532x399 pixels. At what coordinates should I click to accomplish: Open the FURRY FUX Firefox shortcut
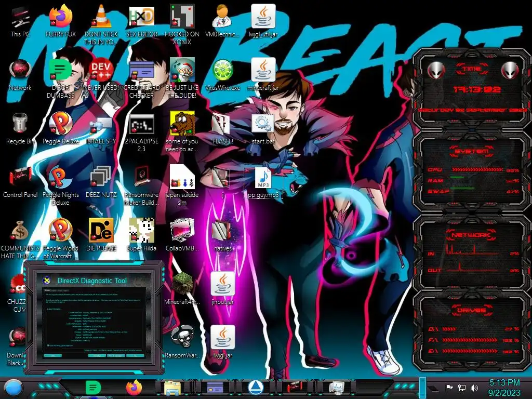[60, 22]
